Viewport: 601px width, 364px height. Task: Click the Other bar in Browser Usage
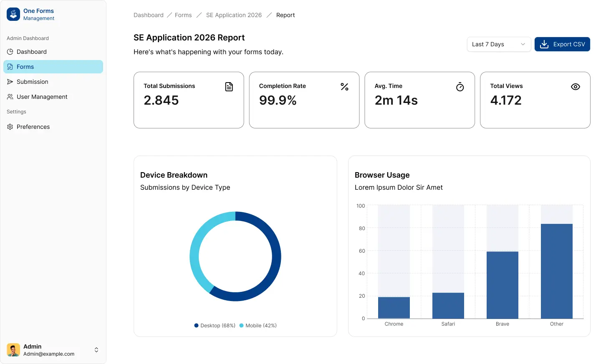tap(557, 271)
